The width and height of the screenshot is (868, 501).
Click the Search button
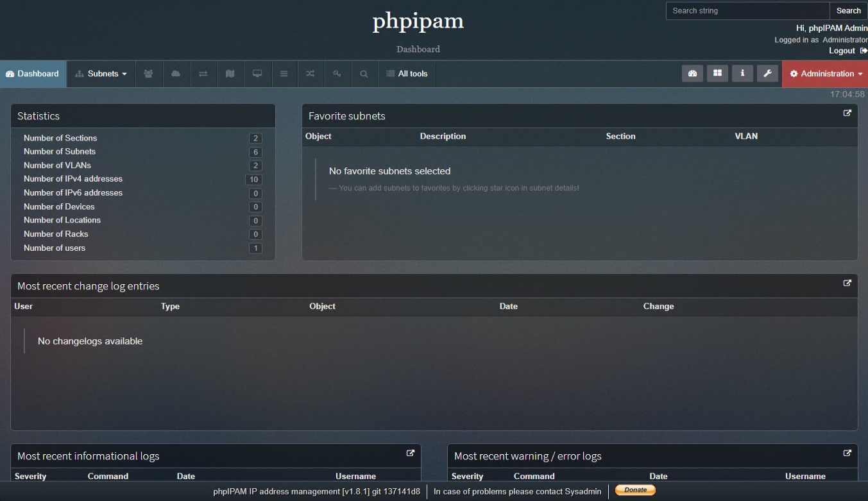tap(848, 11)
